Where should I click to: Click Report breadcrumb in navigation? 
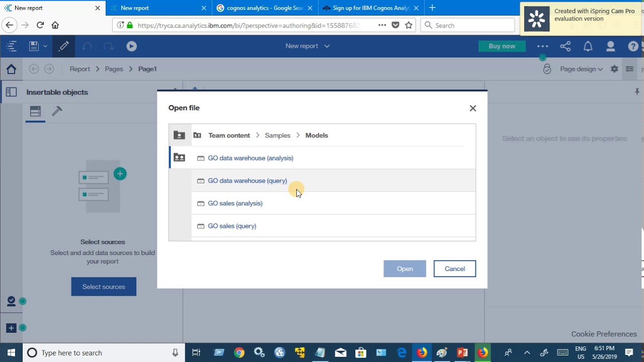pyautogui.click(x=80, y=69)
